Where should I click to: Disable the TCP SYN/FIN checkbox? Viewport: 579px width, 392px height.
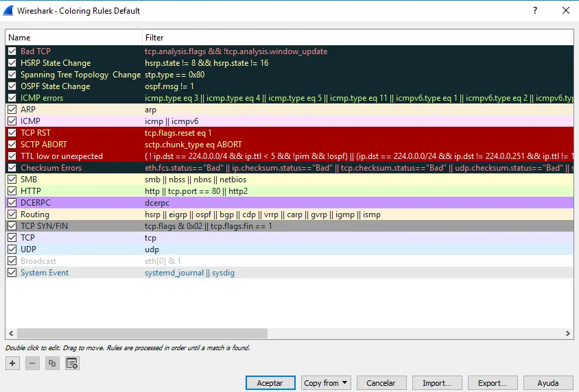click(12, 226)
